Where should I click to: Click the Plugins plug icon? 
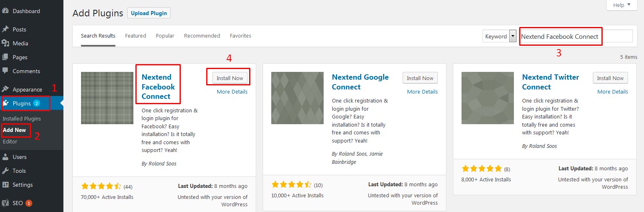6,103
